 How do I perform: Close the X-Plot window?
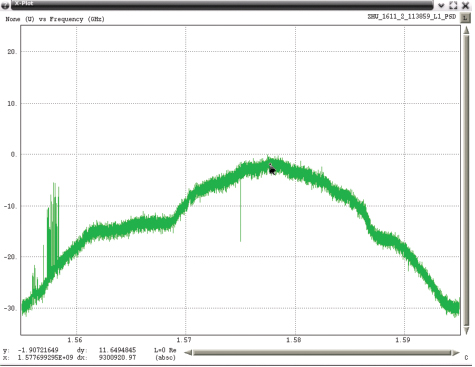tap(466, 5)
